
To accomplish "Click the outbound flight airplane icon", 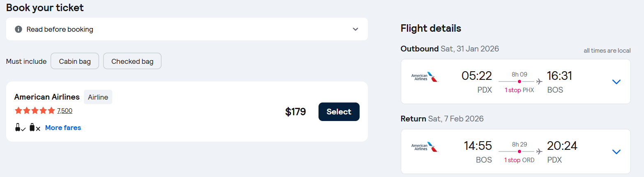I will click(539, 81).
